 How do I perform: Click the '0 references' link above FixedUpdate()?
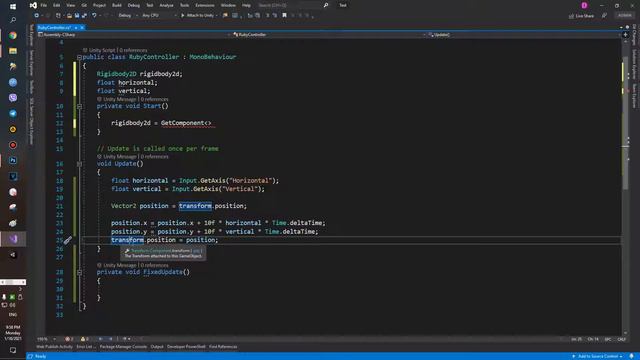click(x=154, y=265)
